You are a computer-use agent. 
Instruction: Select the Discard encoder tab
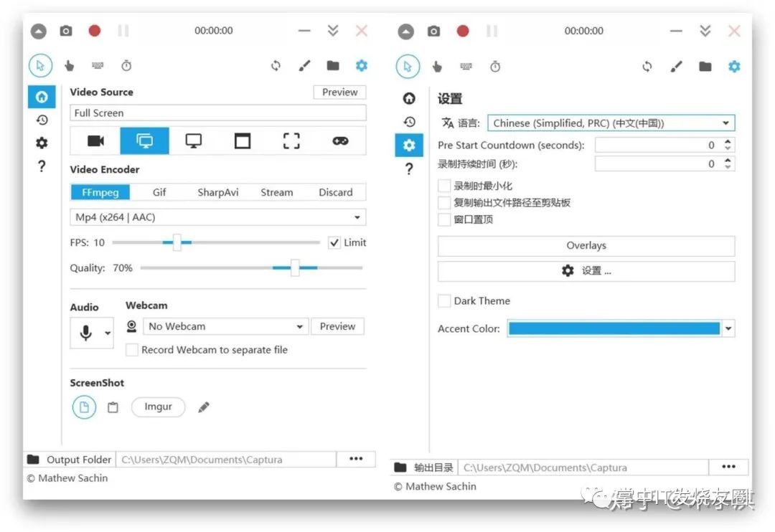pyautogui.click(x=336, y=192)
